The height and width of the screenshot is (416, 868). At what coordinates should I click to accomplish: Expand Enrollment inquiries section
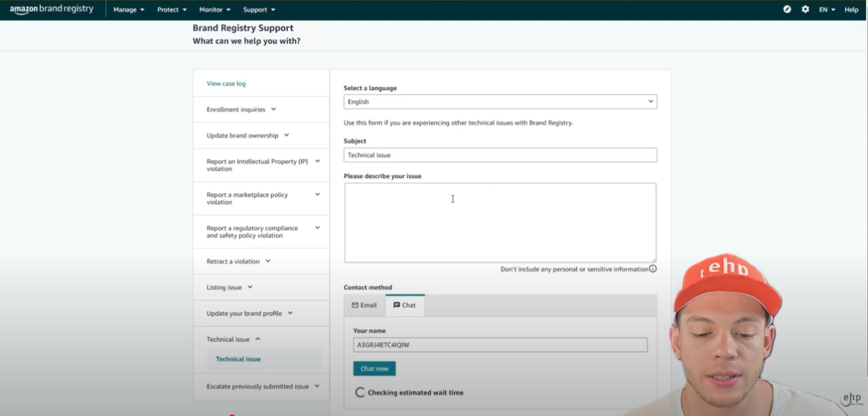tap(241, 110)
